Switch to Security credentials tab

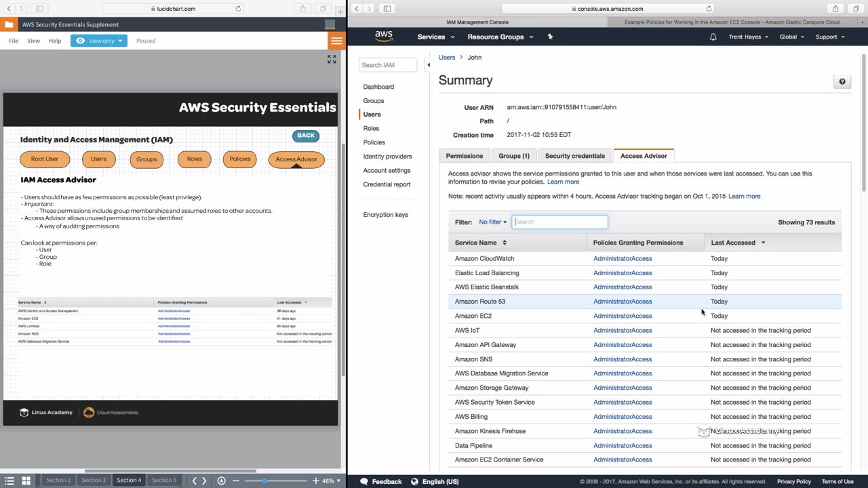[x=575, y=156]
